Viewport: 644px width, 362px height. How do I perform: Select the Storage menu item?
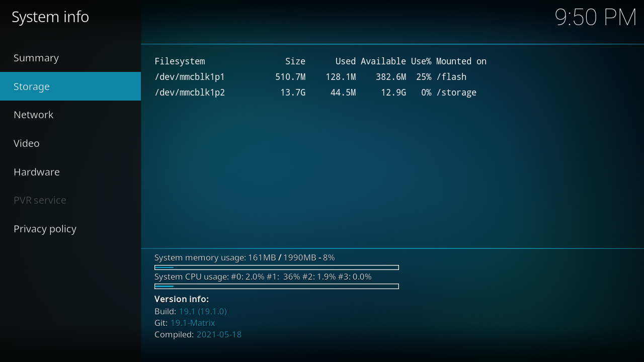(x=32, y=86)
